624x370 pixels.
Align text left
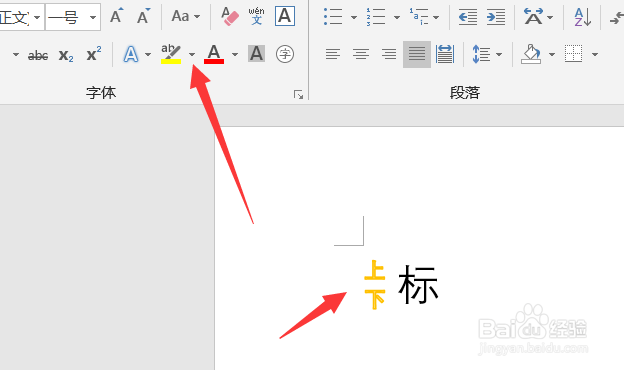coord(333,54)
